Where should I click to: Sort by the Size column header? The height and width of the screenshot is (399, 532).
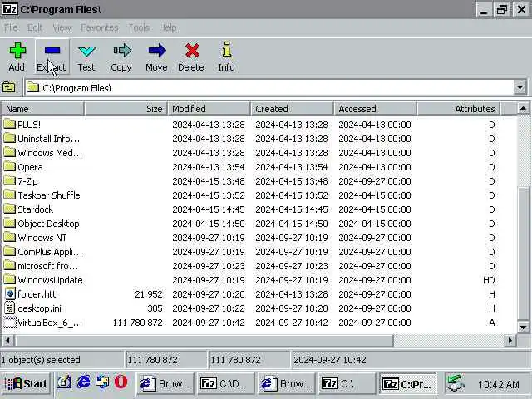[126, 109]
